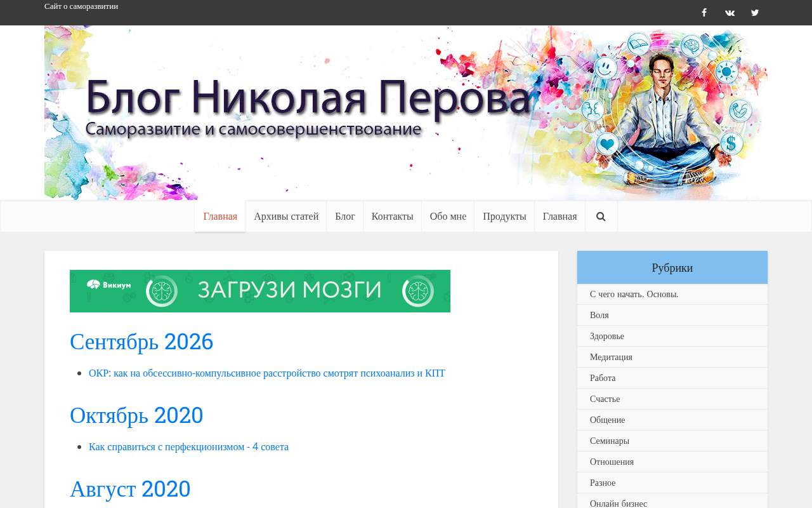Open the Семинары rubric
The image size is (812, 508).
(610, 441)
